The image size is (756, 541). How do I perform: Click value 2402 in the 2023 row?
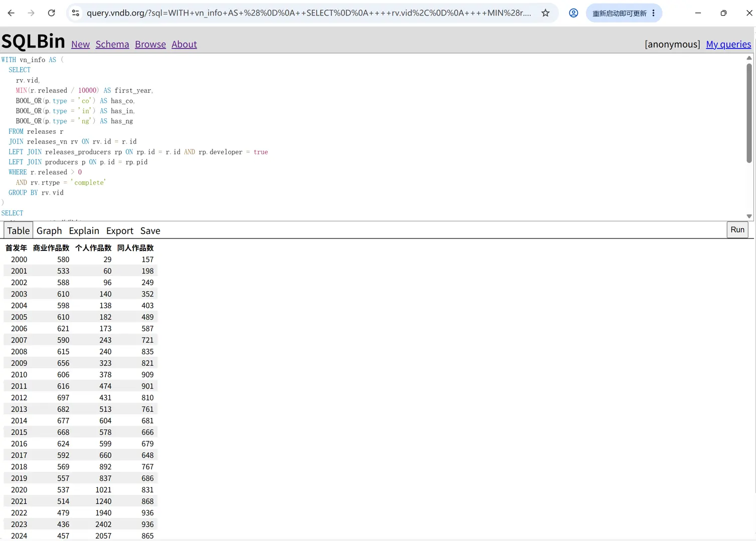103,524
